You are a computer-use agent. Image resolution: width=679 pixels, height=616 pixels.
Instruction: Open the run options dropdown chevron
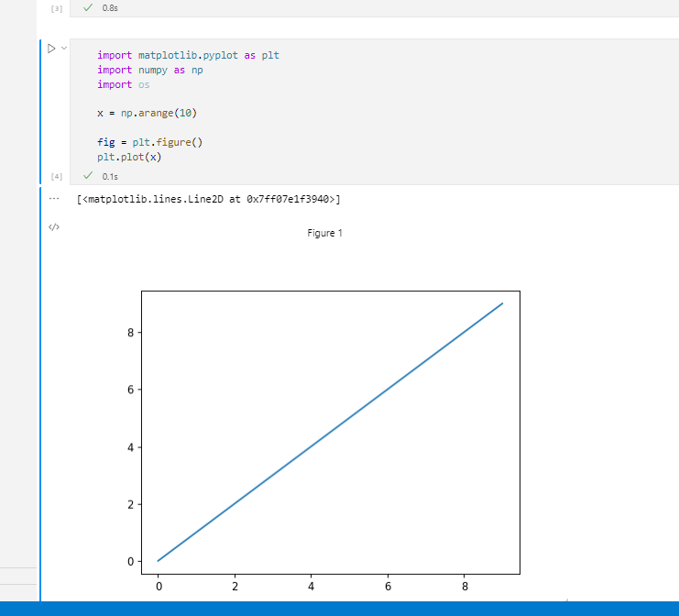pyautogui.click(x=64, y=48)
